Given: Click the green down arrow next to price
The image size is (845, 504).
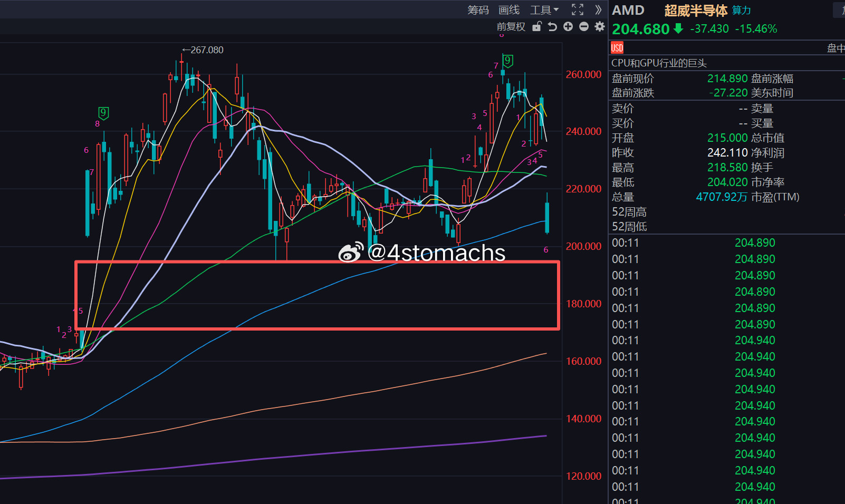Looking at the screenshot, I should point(678,28).
